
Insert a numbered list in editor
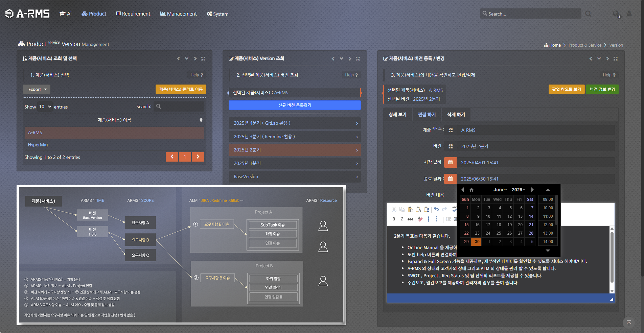point(430,219)
